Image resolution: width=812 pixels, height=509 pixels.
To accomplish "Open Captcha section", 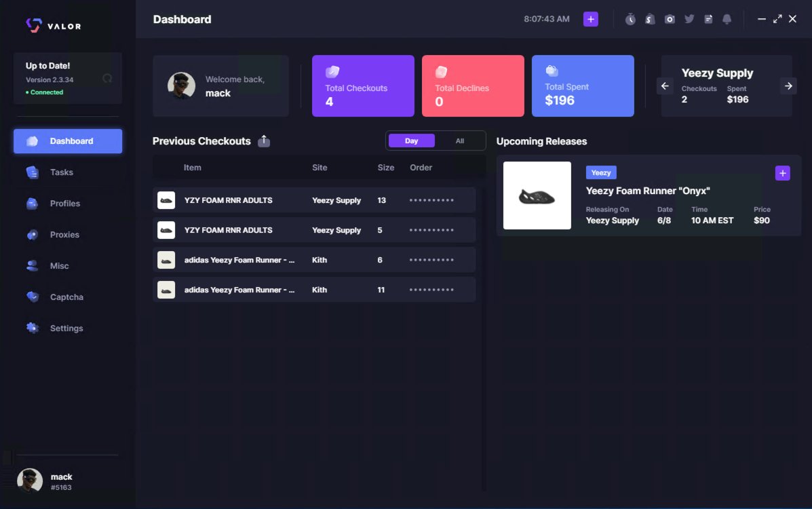I will coord(68,297).
